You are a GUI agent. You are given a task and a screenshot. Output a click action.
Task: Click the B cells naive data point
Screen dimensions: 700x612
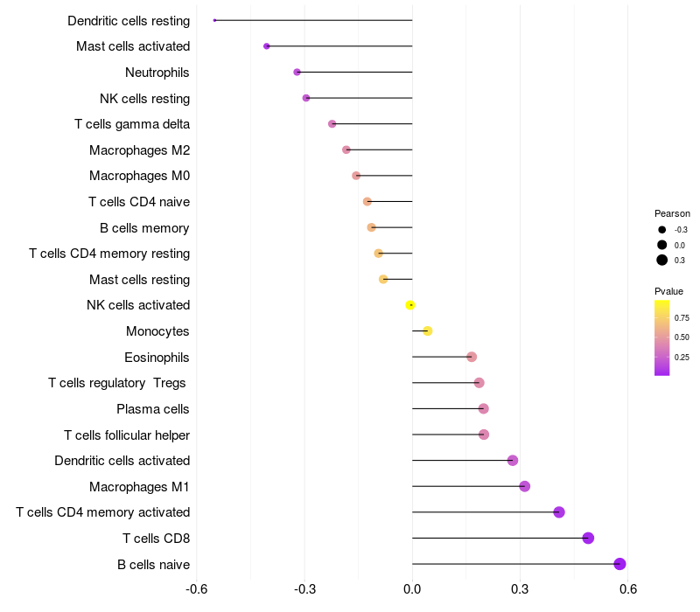619,564
